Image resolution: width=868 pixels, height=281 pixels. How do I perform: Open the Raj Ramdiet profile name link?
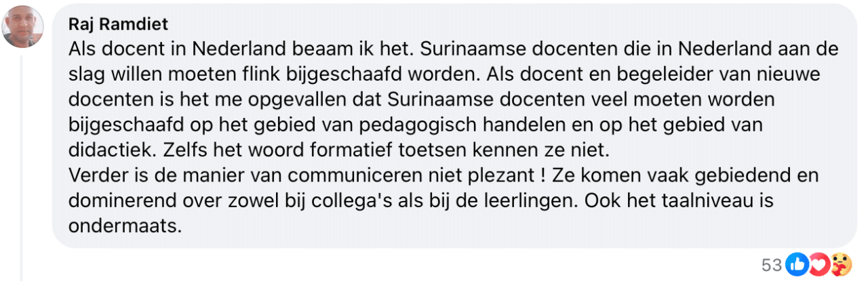click(118, 25)
